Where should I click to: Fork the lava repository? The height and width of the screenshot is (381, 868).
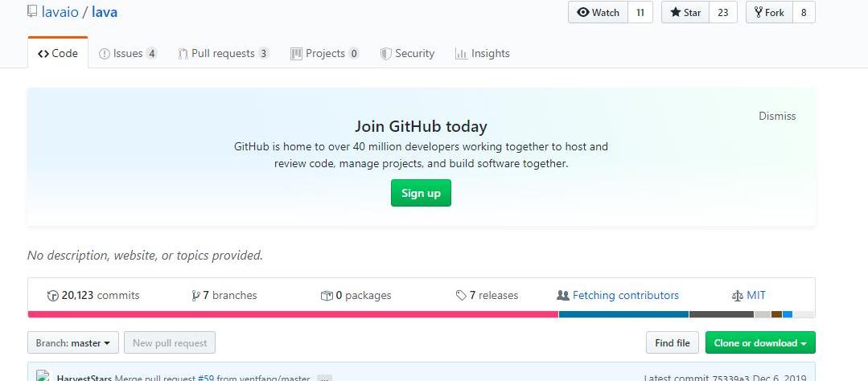769,13
